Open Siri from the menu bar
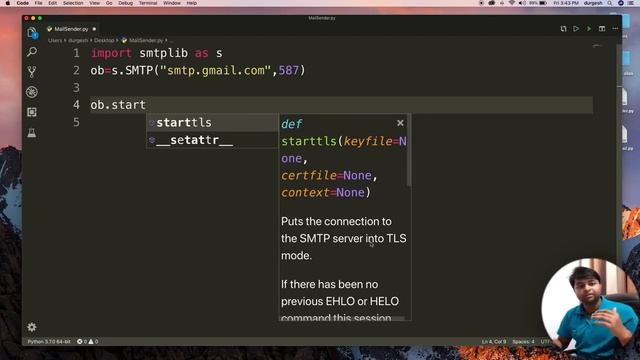 621,3
